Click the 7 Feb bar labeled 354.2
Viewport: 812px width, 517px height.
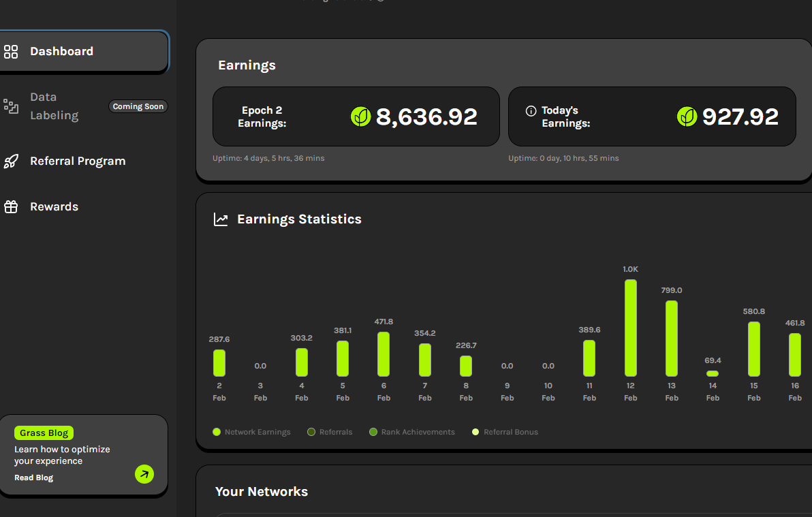tap(424, 360)
